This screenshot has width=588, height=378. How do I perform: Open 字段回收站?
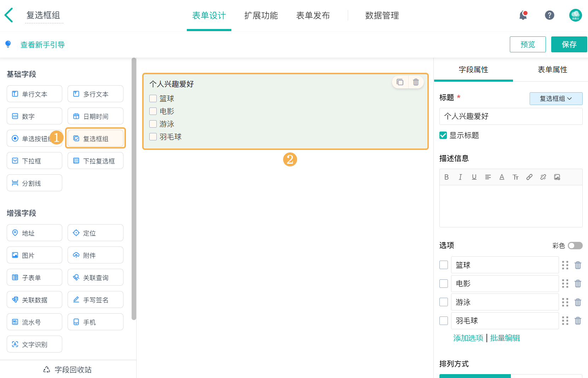click(67, 370)
